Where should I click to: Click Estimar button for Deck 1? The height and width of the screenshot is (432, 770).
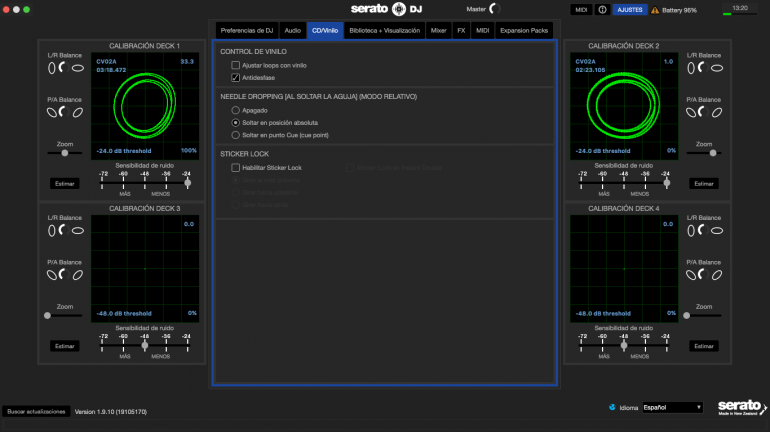[x=64, y=184]
